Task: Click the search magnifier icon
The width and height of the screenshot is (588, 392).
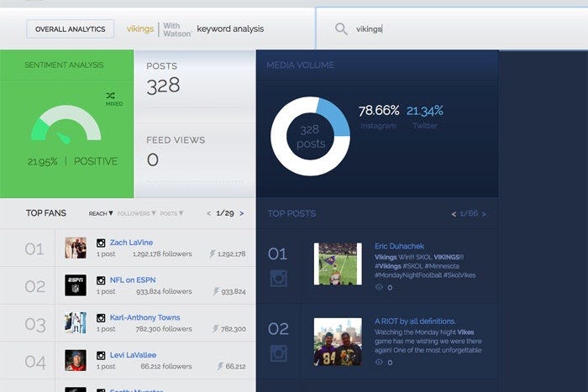Action: tap(341, 29)
